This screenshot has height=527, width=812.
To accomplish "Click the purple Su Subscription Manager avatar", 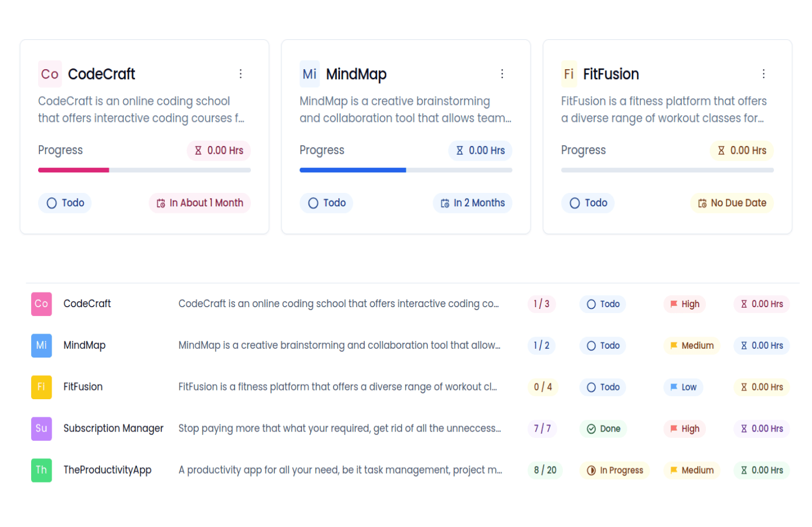I will [41, 429].
